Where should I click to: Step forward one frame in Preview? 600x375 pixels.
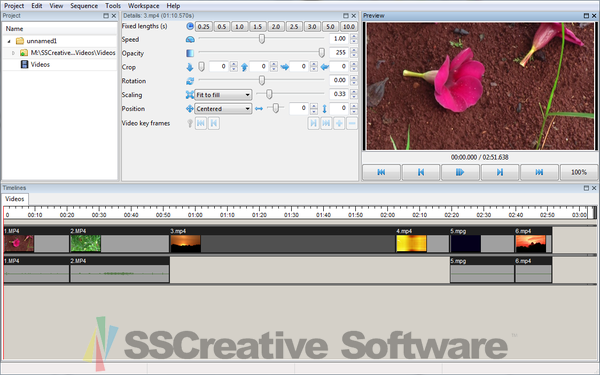[x=500, y=172]
